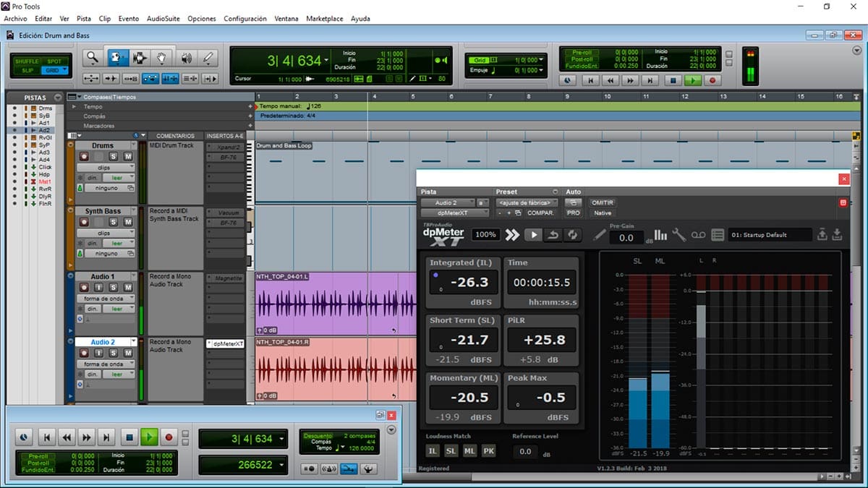The image size is (868, 488).
Task: Solo the Synth Bass track
Action: coord(114,223)
